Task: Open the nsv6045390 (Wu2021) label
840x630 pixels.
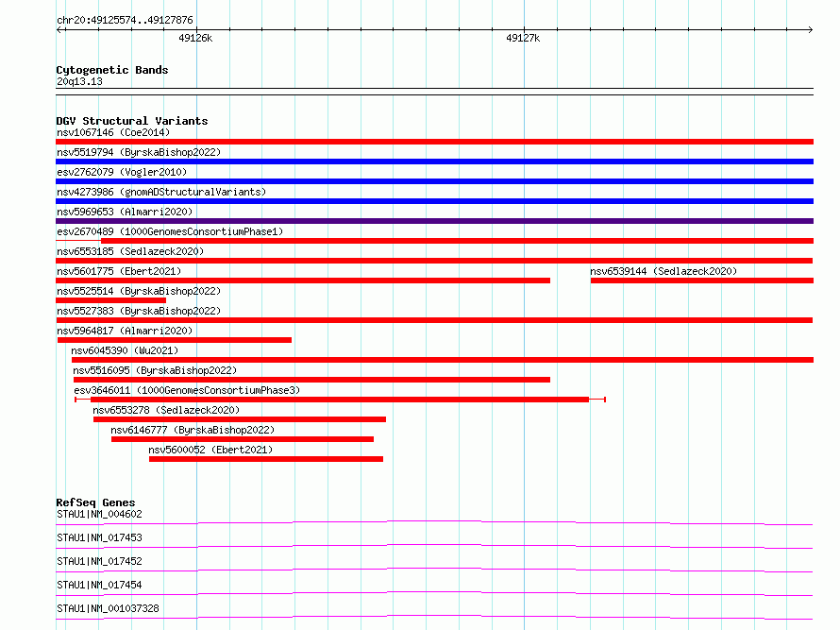Action: tap(125, 350)
